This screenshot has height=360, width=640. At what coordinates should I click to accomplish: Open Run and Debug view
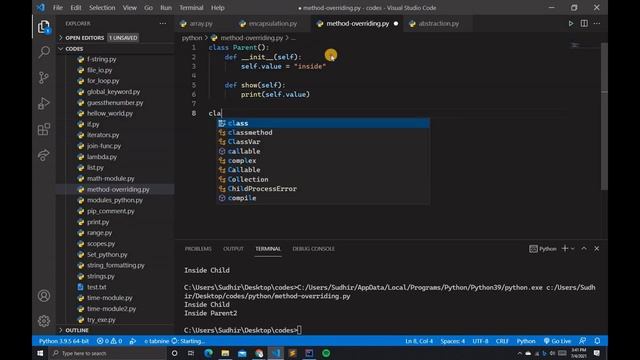[44, 103]
